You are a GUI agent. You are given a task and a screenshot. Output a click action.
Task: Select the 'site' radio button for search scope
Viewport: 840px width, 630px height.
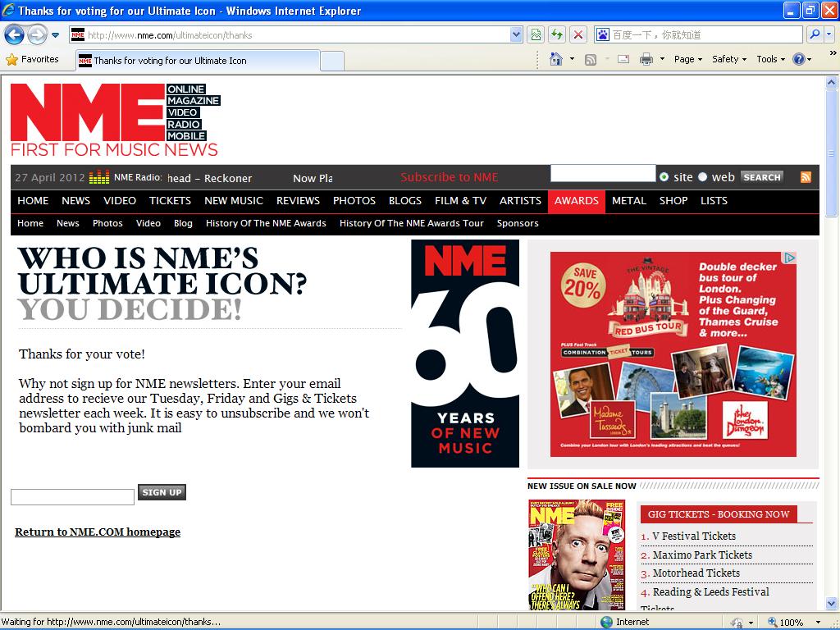[664, 177]
